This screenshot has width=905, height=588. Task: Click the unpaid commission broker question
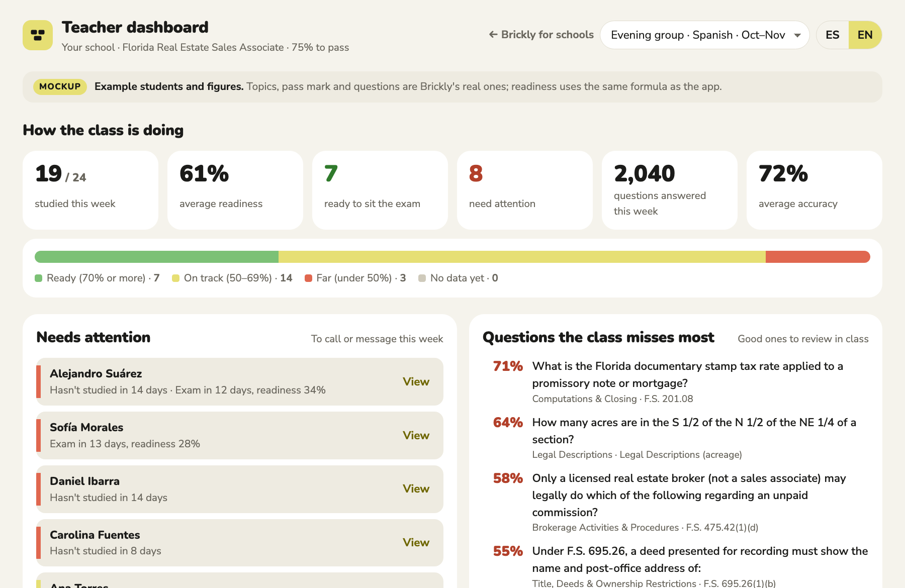(689, 496)
